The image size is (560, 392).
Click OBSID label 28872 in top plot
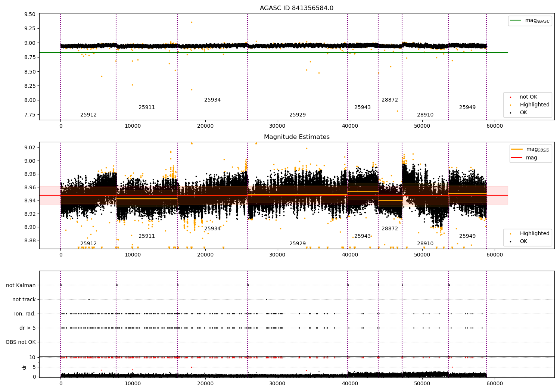[390, 100]
